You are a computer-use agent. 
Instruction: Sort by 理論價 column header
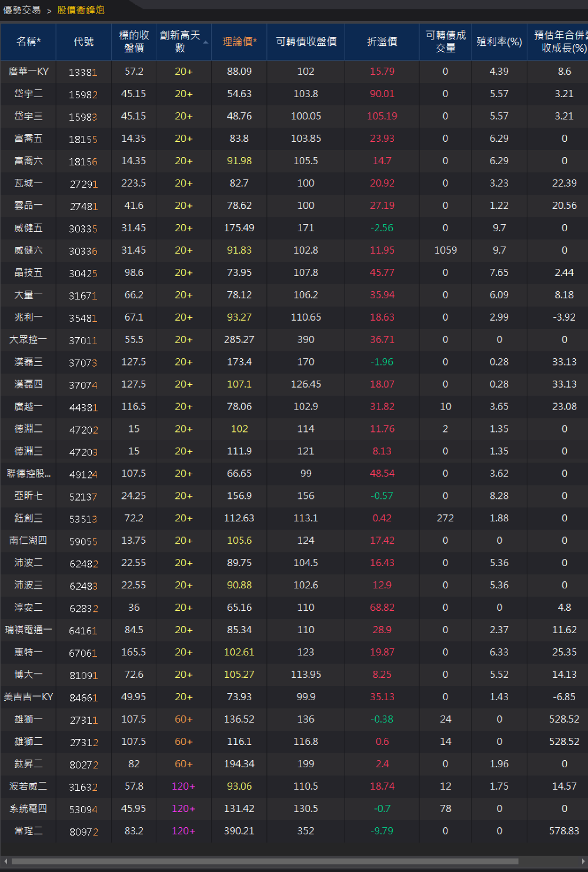click(x=239, y=41)
